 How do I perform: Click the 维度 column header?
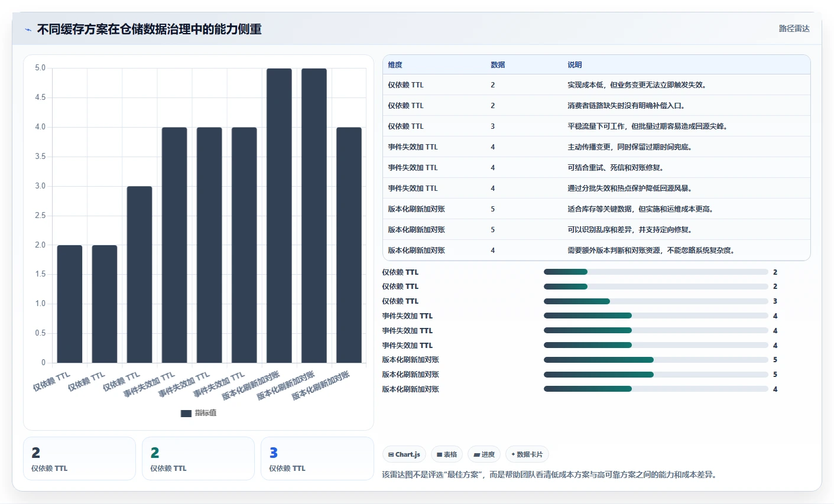[x=395, y=65]
